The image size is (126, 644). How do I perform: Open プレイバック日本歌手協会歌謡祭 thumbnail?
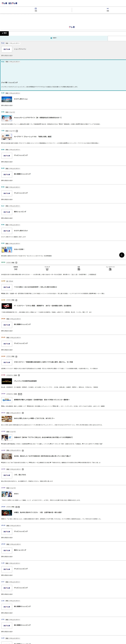coord(7,381)
